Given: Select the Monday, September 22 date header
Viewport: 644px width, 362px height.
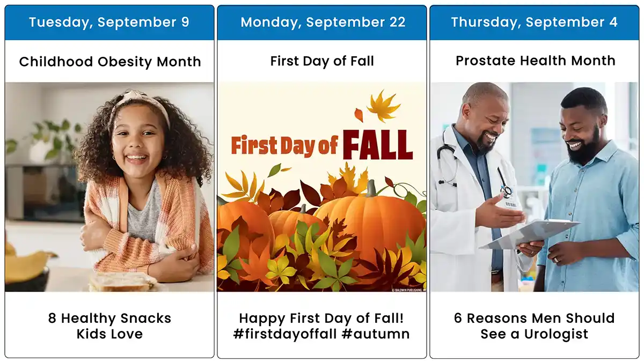Looking at the screenshot, I should click(322, 23).
